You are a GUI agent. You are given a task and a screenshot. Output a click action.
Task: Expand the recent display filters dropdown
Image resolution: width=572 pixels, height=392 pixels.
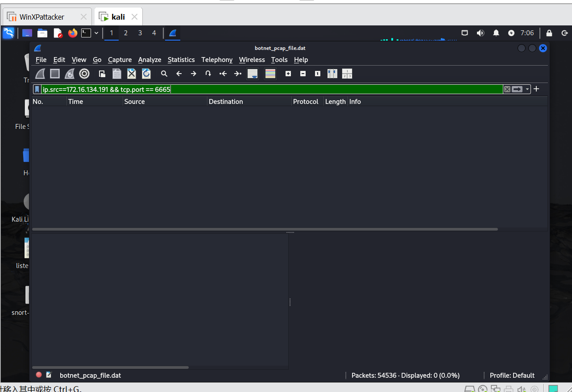(x=527, y=89)
